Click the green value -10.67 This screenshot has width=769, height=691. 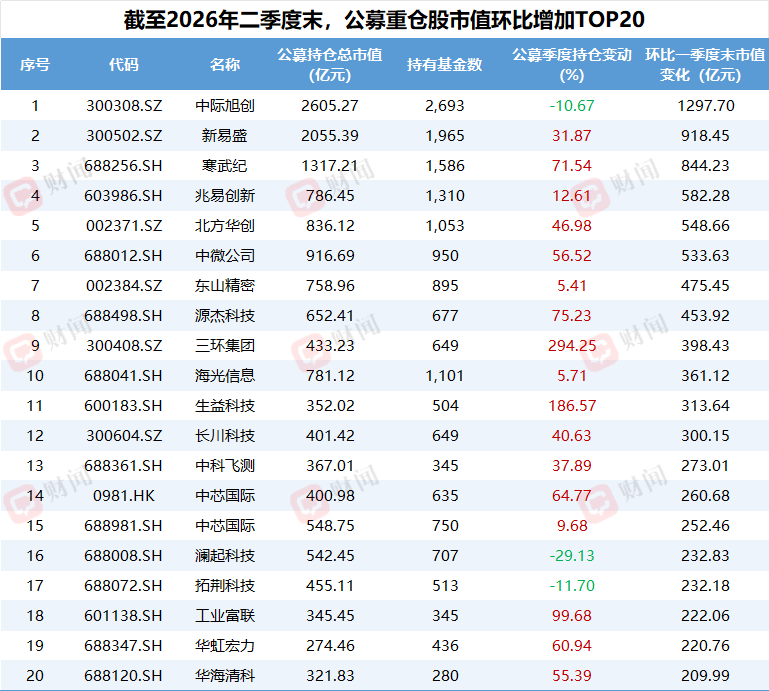[572, 105]
